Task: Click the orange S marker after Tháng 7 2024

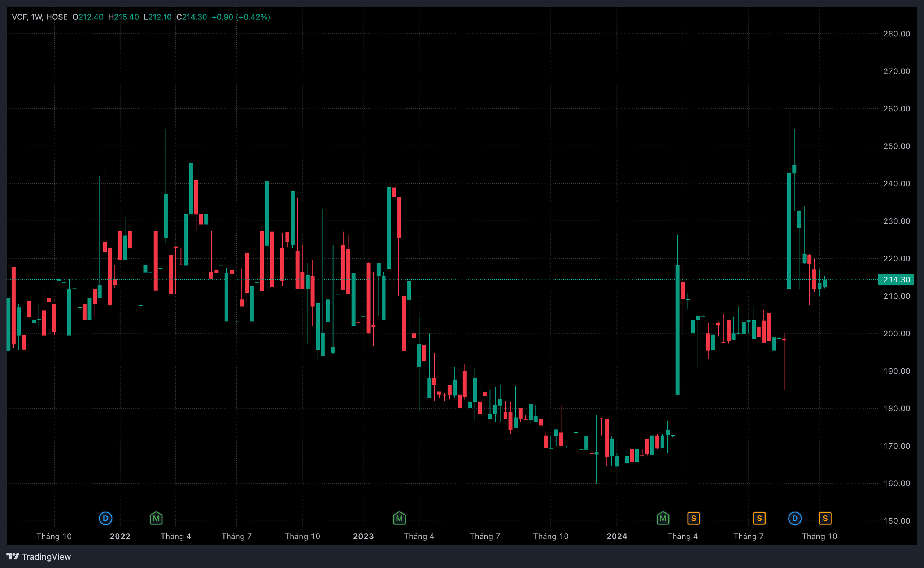Action: pyautogui.click(x=759, y=519)
